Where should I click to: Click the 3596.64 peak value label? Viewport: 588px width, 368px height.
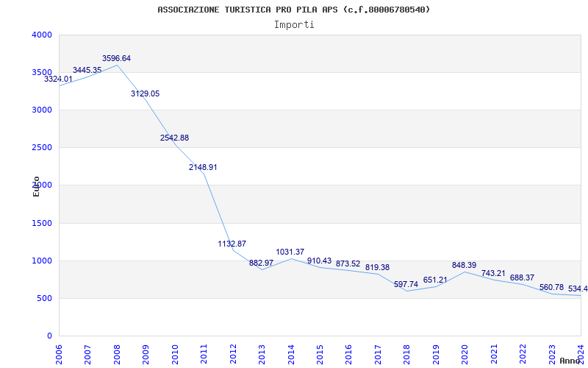(116, 58)
